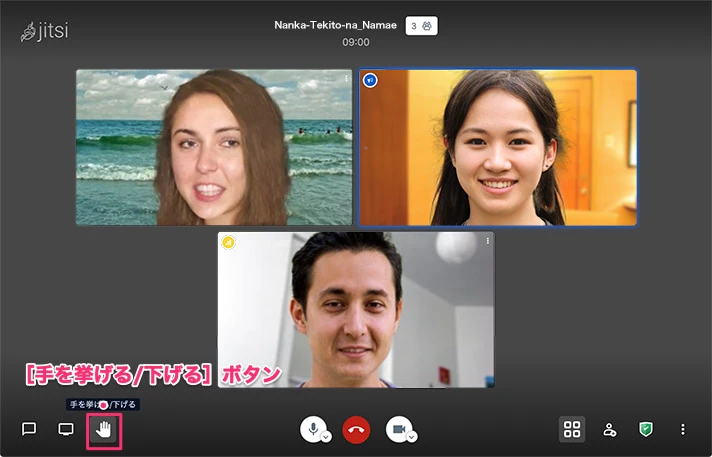Open the invite people dialog
712x457 pixels.
609,429
